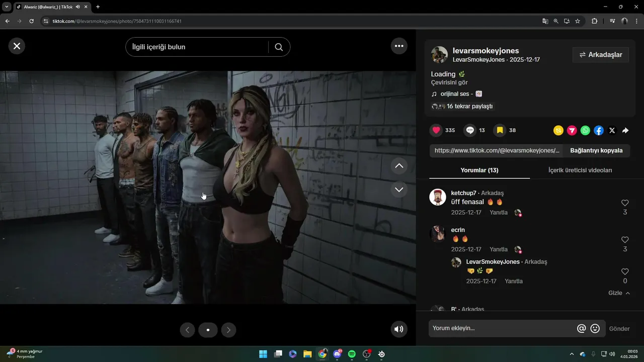644x362 pixels.
Task: Open a new browser tab
Action: click(98, 7)
